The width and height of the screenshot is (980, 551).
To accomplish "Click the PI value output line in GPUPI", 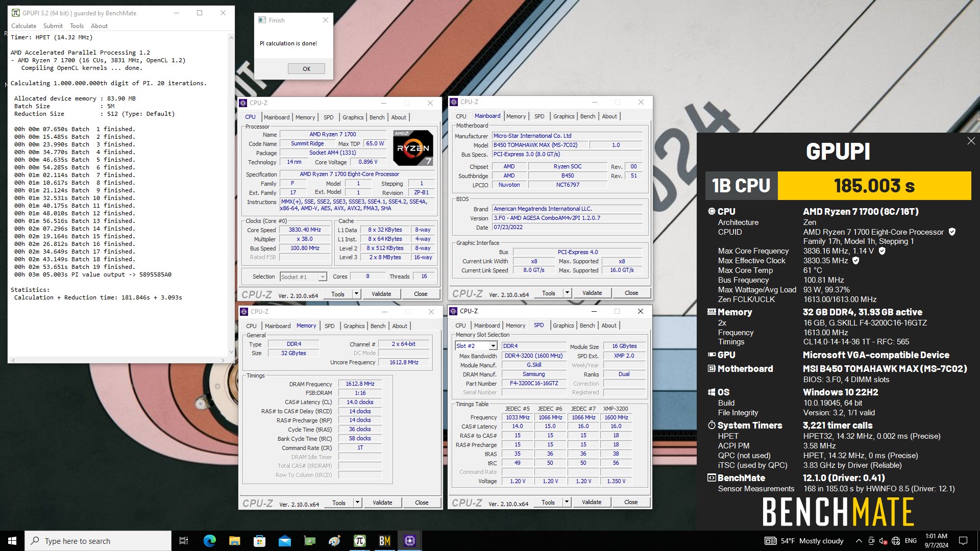I will tap(93, 274).
